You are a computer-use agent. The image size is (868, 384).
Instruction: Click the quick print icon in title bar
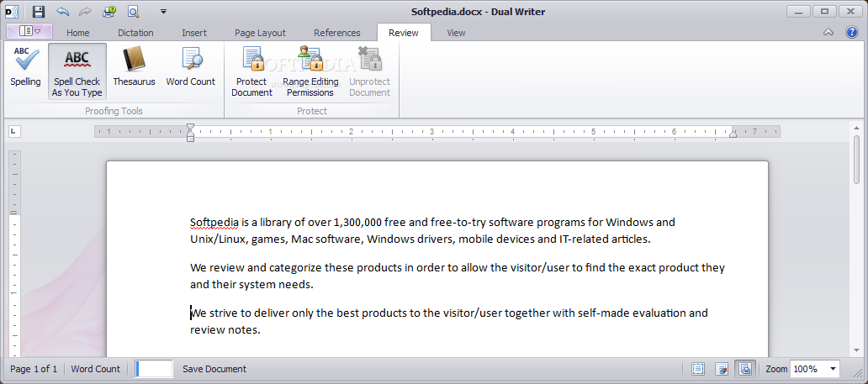[109, 11]
